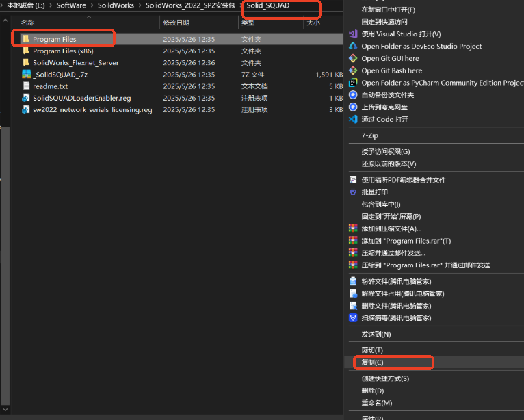
Task: Click the Foxit PDF merge icon
Action: [353, 180]
